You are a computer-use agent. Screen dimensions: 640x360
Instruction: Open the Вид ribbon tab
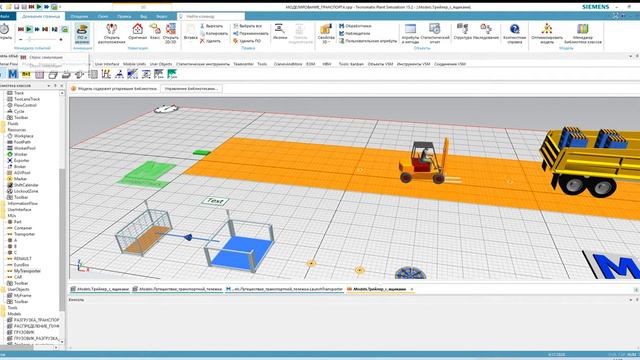click(144, 16)
